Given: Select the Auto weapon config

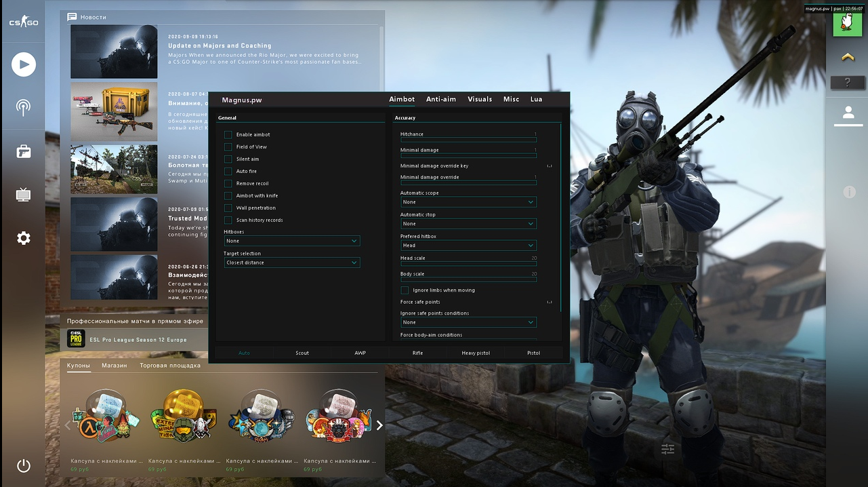Looking at the screenshot, I should tap(244, 353).
